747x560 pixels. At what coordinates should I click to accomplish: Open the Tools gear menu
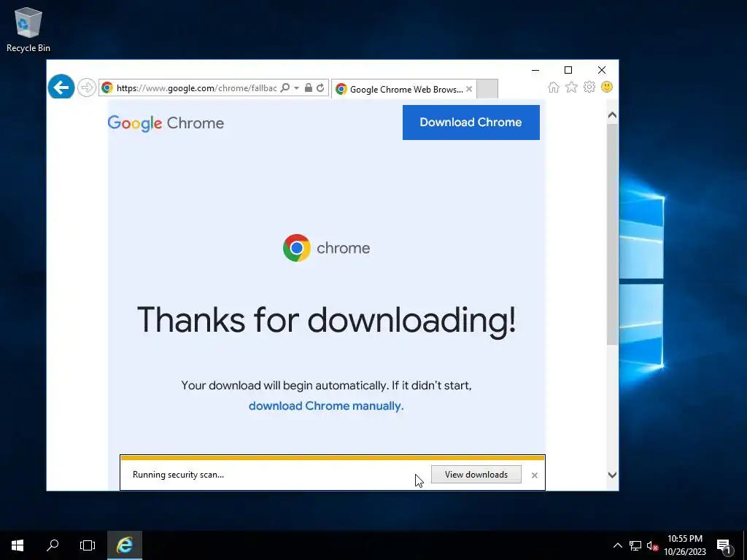(x=589, y=87)
